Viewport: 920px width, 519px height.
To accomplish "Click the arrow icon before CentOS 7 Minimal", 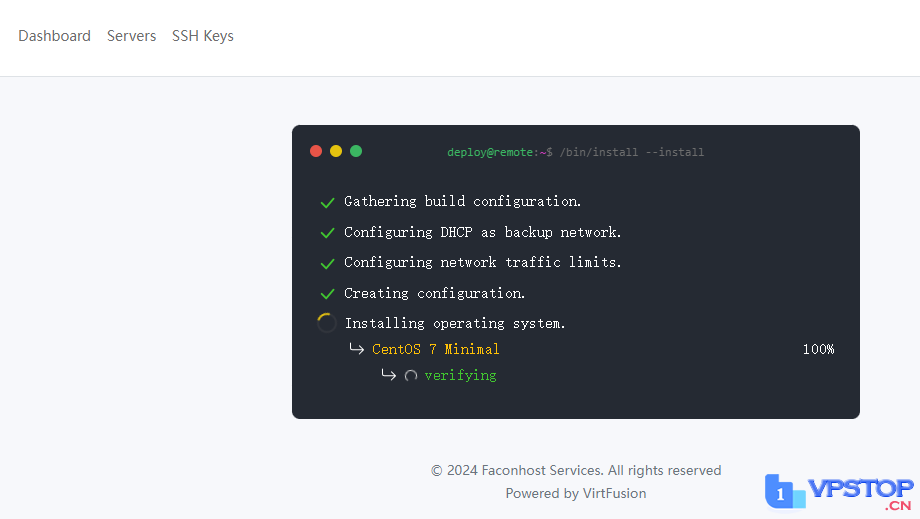I will coord(356,349).
